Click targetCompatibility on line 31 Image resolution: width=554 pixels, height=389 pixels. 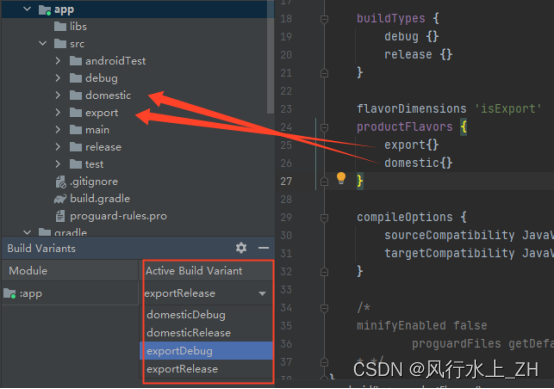pyautogui.click(x=449, y=253)
